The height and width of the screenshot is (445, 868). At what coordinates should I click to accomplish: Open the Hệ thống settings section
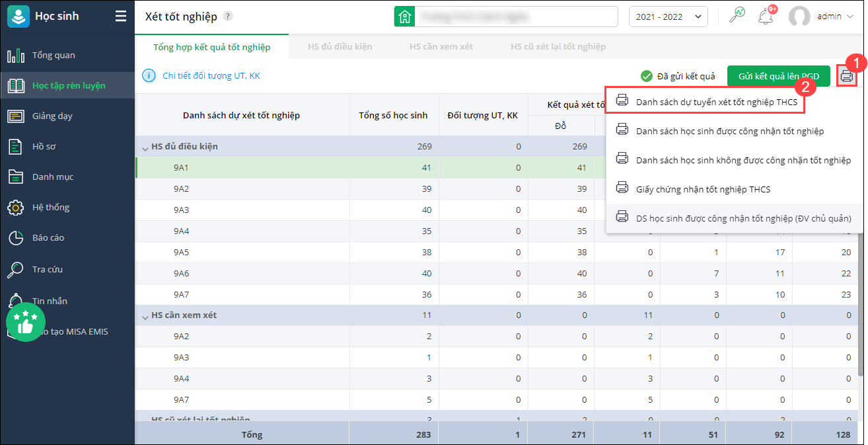[51, 207]
